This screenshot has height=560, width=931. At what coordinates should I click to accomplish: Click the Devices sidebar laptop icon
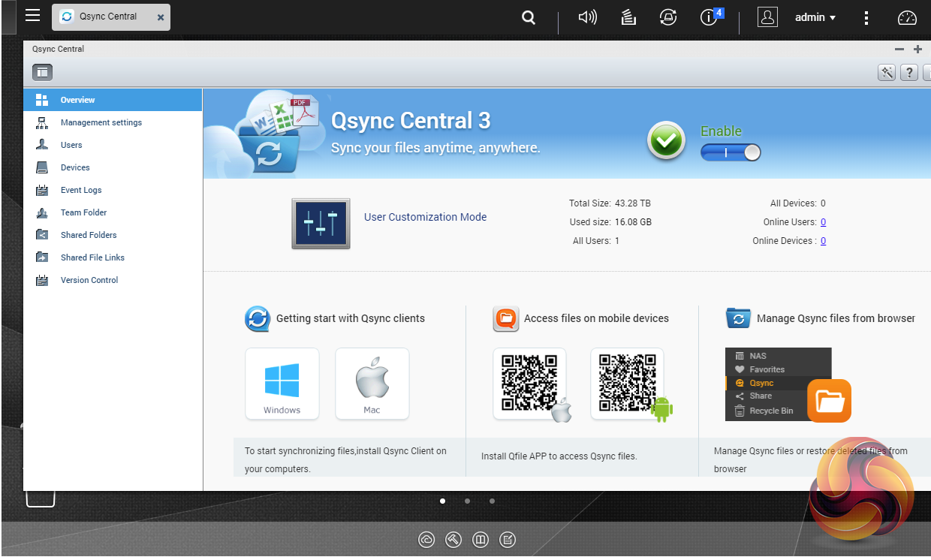click(x=42, y=167)
